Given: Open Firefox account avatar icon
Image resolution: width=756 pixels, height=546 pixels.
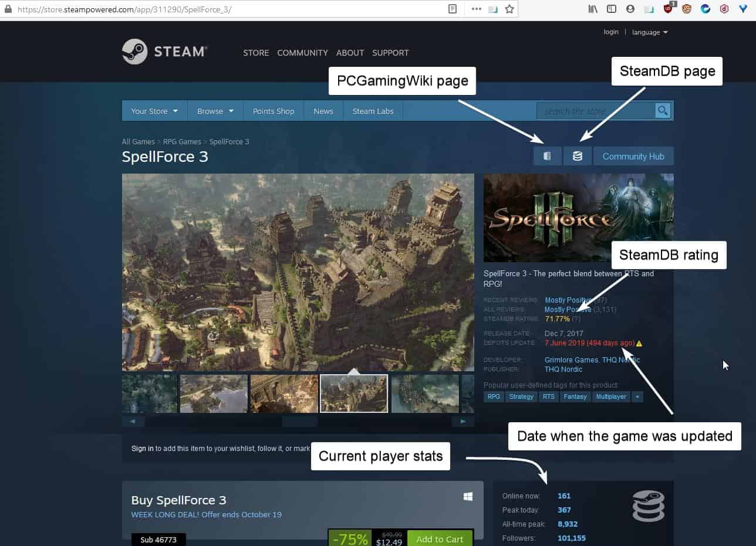Looking at the screenshot, I should click(630, 9).
